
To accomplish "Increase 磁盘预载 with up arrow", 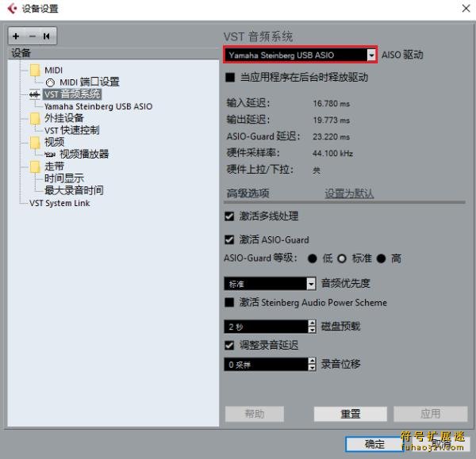I will (x=312, y=323).
